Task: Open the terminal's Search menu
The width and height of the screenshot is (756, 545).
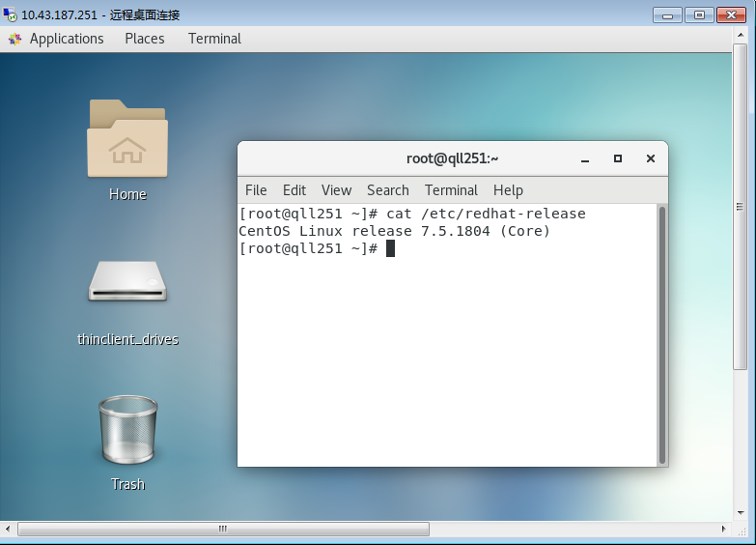Action: point(388,190)
